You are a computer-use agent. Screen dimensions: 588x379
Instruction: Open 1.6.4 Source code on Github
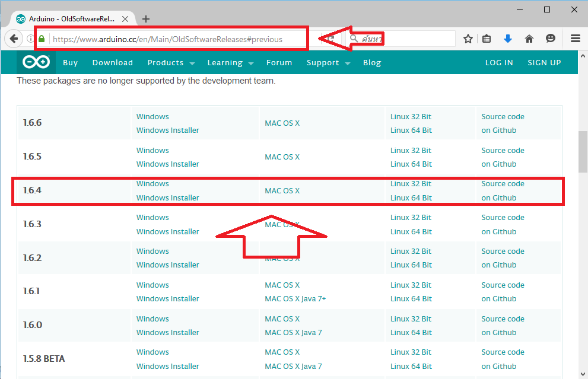(503, 191)
